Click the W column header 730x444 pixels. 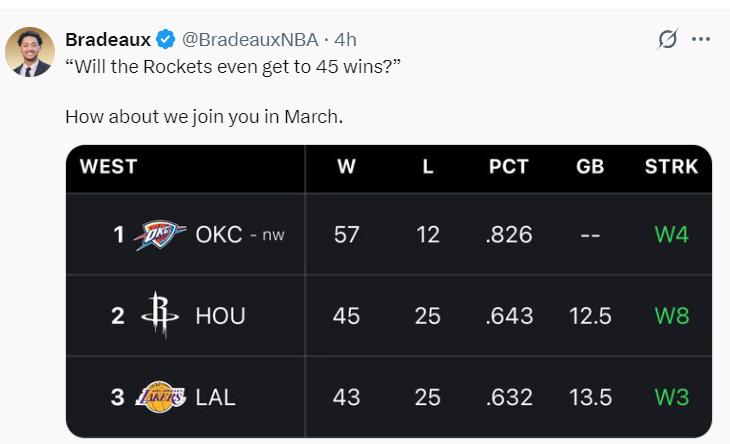point(346,167)
